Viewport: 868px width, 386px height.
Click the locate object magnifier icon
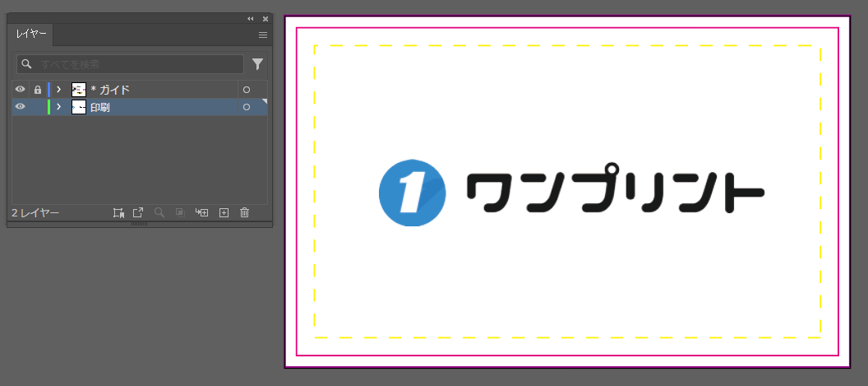point(159,212)
